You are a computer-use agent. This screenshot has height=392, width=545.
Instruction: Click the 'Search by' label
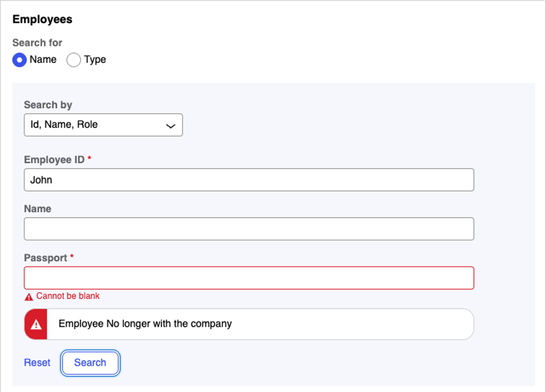point(48,105)
